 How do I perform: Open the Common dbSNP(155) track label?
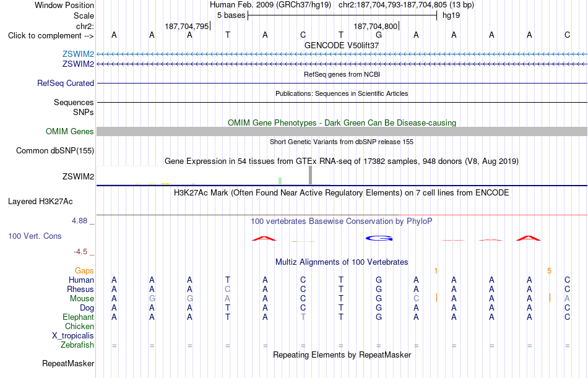click(55, 151)
